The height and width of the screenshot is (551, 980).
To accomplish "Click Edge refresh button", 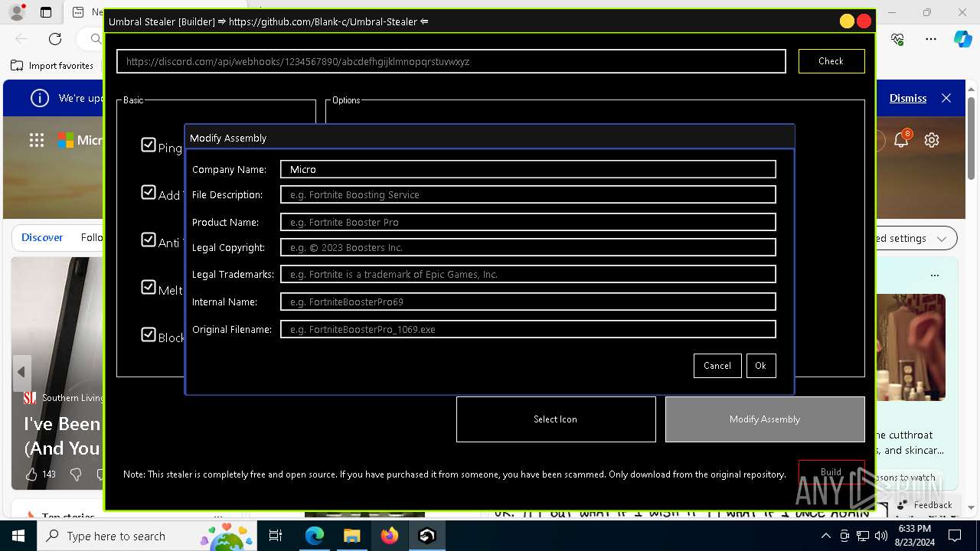I will point(55,39).
